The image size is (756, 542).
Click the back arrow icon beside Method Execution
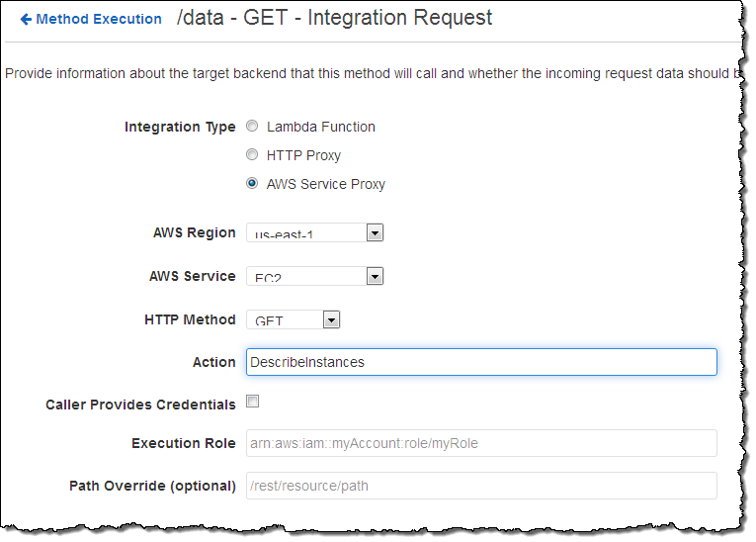26,19
